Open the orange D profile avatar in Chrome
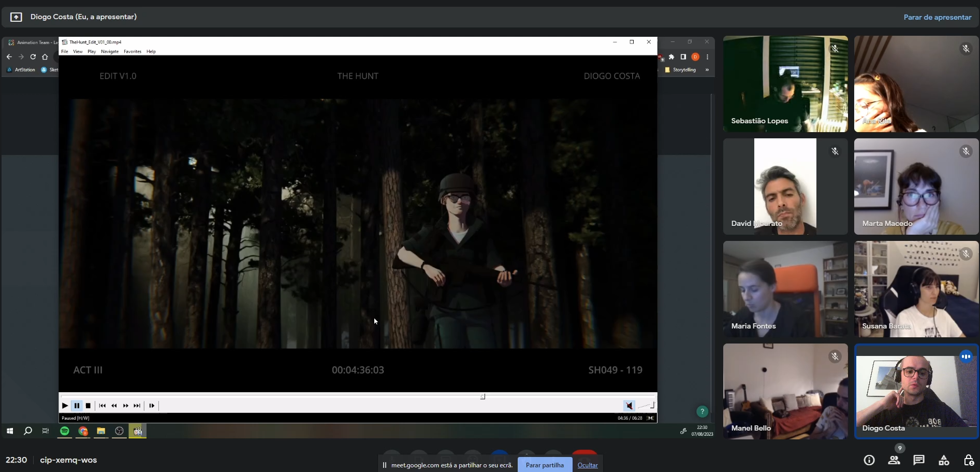 695,57
